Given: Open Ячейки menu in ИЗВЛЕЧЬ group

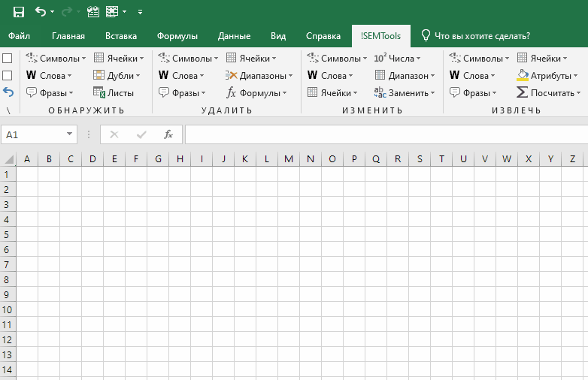Looking at the screenshot, I should [542, 59].
